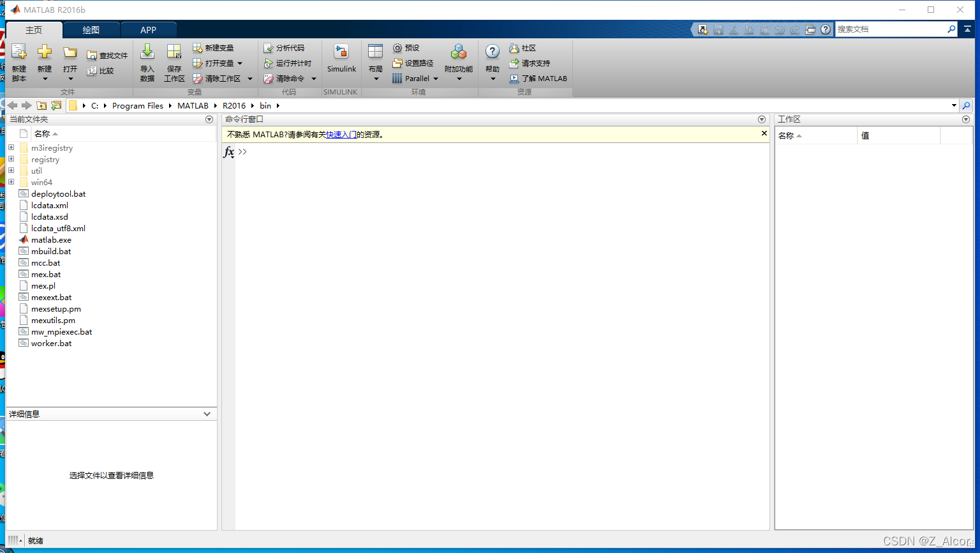
Task: Close the getting started banner
Action: 764,133
